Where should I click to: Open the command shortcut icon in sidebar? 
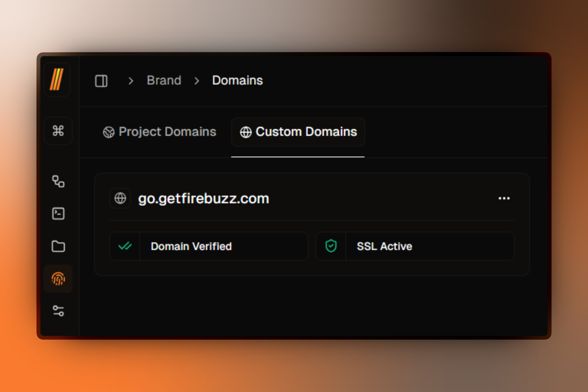tap(58, 131)
